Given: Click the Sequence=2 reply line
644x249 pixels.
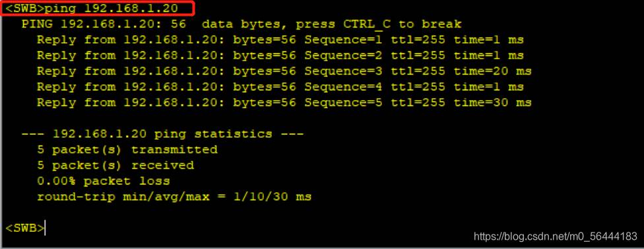Looking at the screenshot, I should pos(280,55).
